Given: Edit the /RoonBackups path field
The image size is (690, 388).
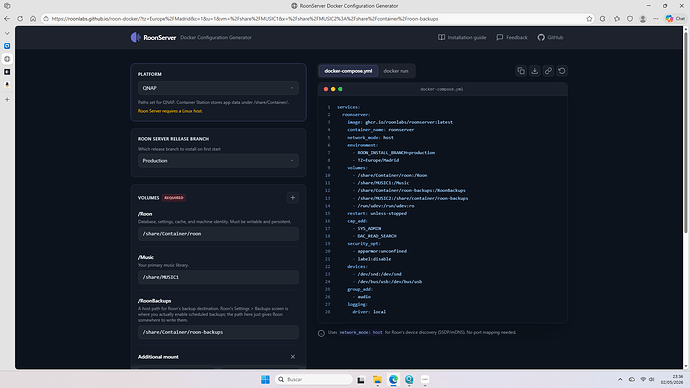Looking at the screenshot, I should [x=218, y=332].
